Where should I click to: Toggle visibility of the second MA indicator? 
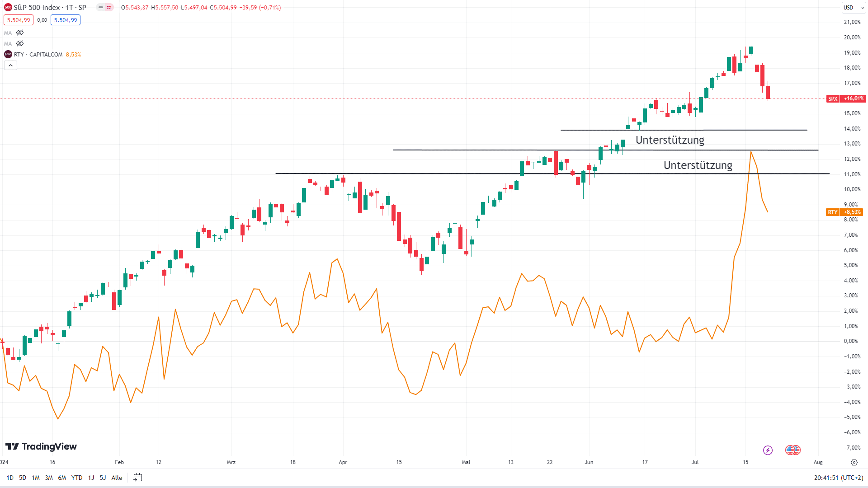click(20, 44)
